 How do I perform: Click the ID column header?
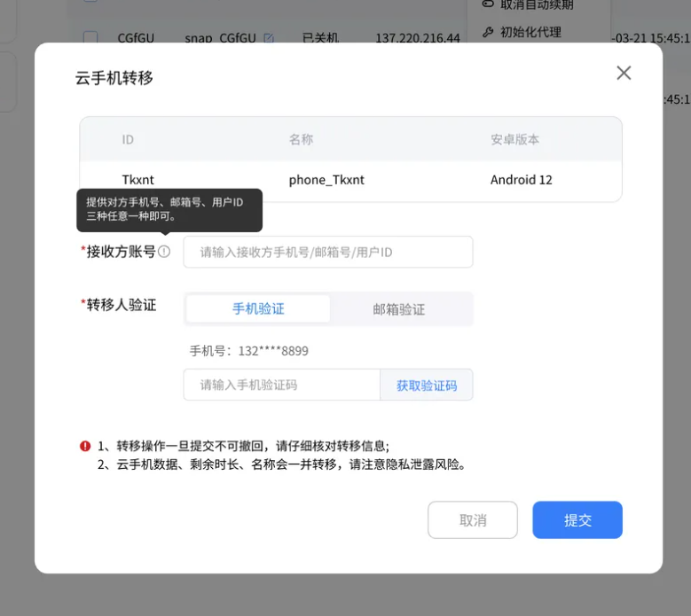pyautogui.click(x=128, y=139)
